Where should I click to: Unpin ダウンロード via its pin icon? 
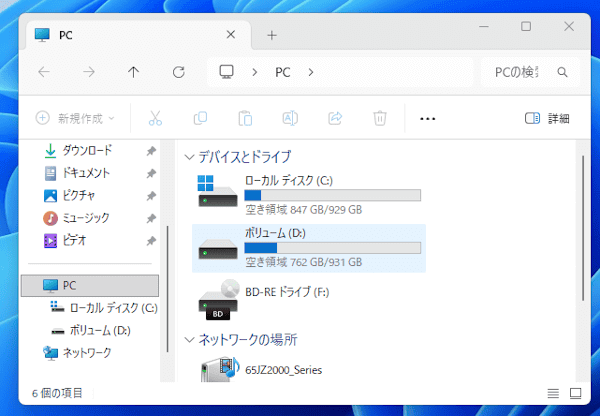tap(151, 151)
